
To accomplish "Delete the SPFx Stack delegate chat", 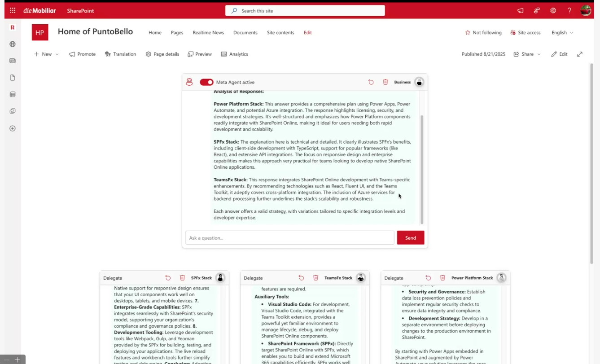I will pos(182,278).
